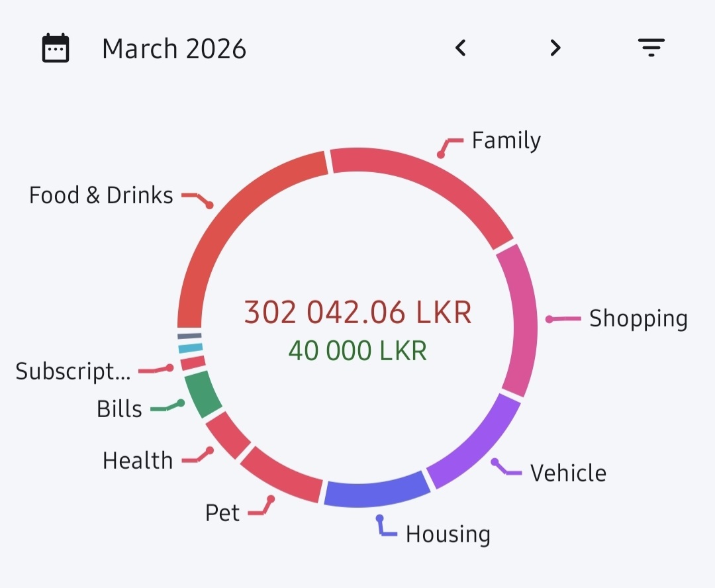Screen dimensions: 715x588
Task: Click the March 2026 month label
Action: (173, 49)
